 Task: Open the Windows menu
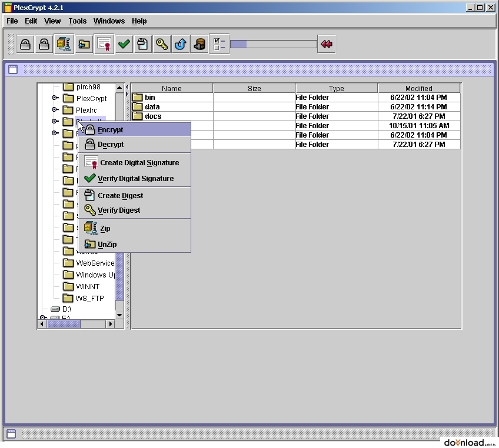(x=109, y=21)
